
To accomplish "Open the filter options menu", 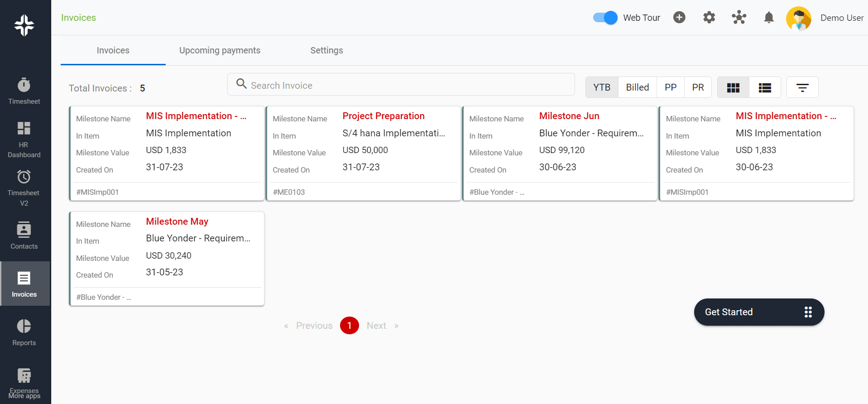I will tap(802, 88).
